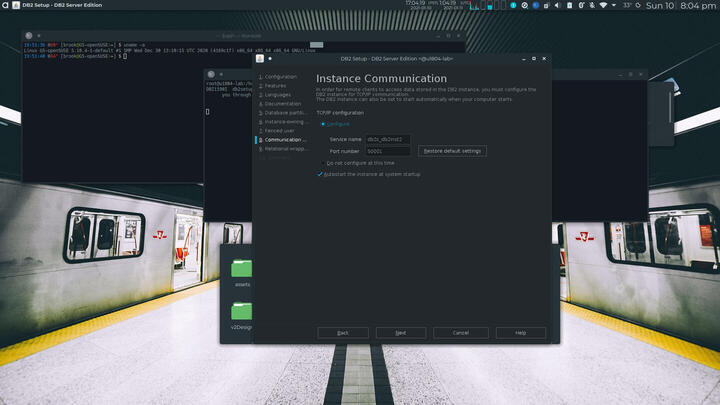Go to step 3 Languages

coord(275,95)
